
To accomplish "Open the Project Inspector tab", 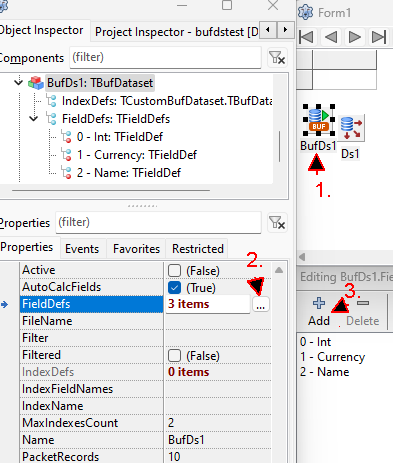I will pyautogui.click(x=177, y=32).
